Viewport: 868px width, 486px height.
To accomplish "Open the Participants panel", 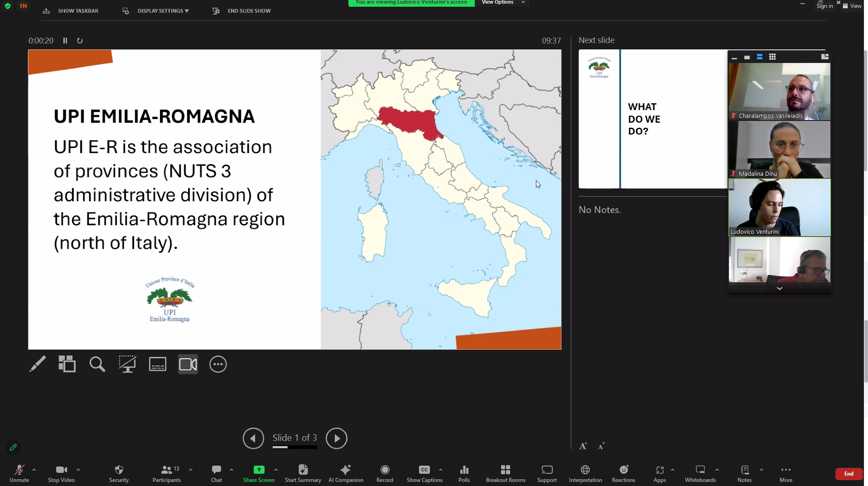I will [167, 474].
